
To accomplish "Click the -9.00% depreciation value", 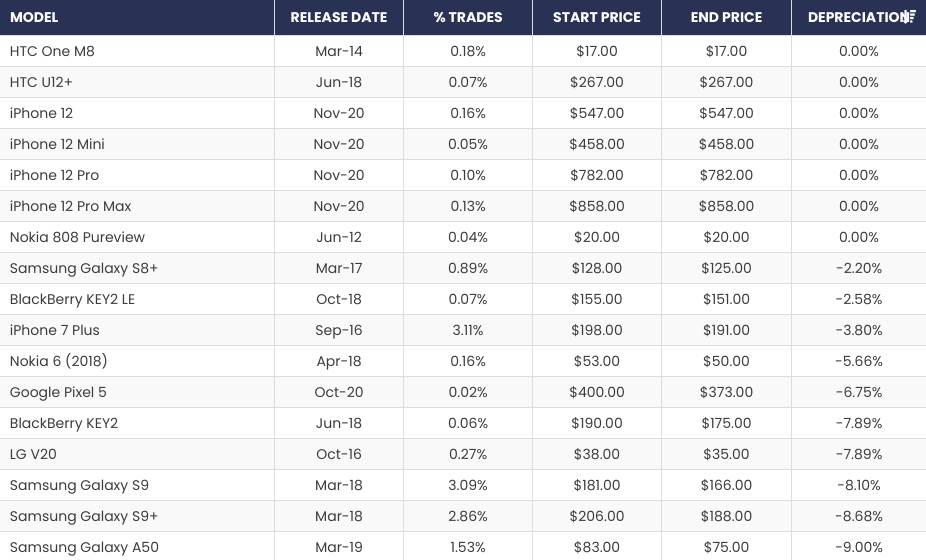I will point(859,547).
